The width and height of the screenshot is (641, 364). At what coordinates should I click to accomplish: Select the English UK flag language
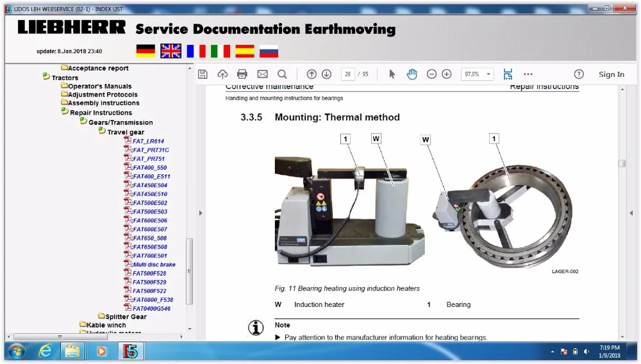point(171,51)
